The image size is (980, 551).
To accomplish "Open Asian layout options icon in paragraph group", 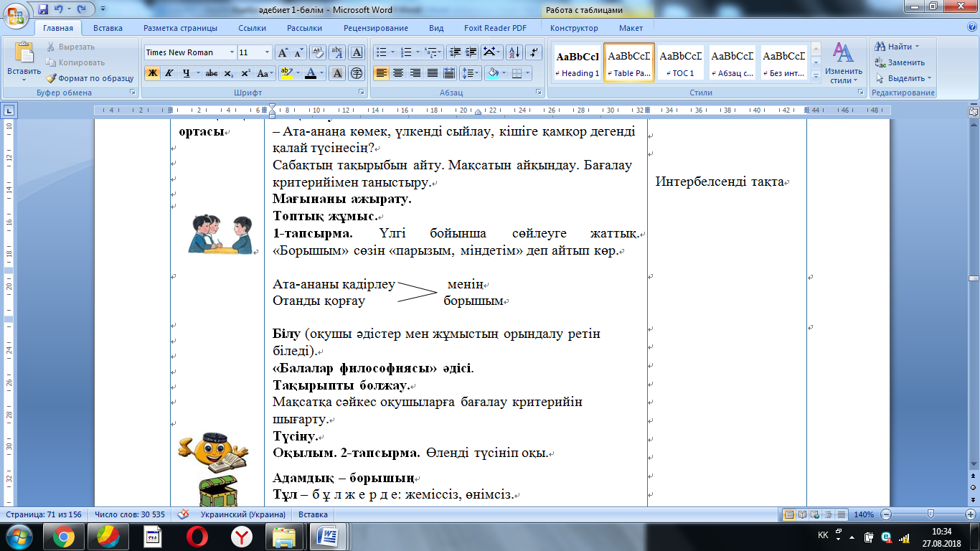I will click(492, 52).
